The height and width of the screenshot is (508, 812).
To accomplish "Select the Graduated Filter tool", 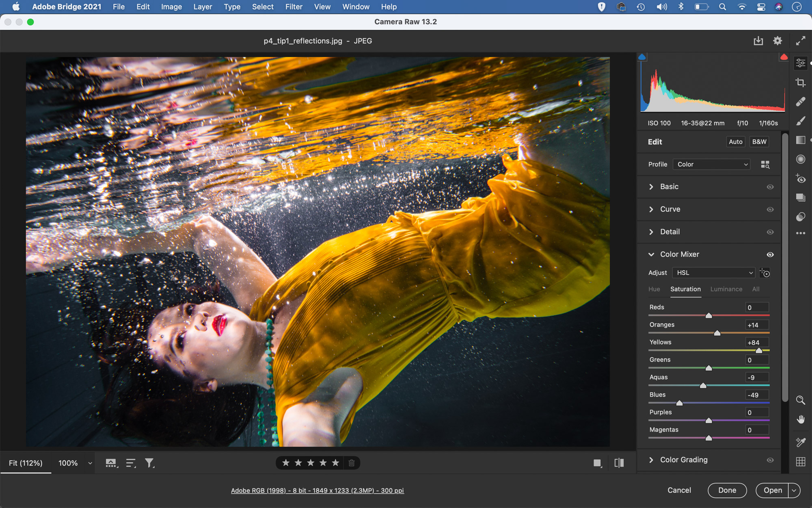I will (800, 140).
